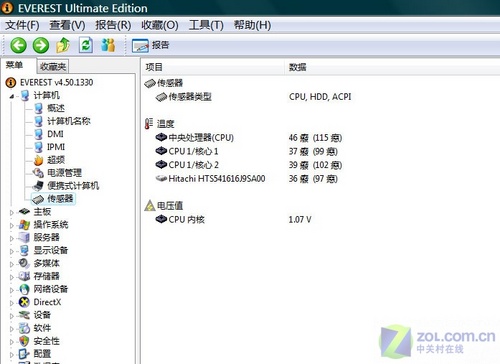The image size is (500, 364).
Task: Expand the 服务器 tree node
Action: coord(12,238)
